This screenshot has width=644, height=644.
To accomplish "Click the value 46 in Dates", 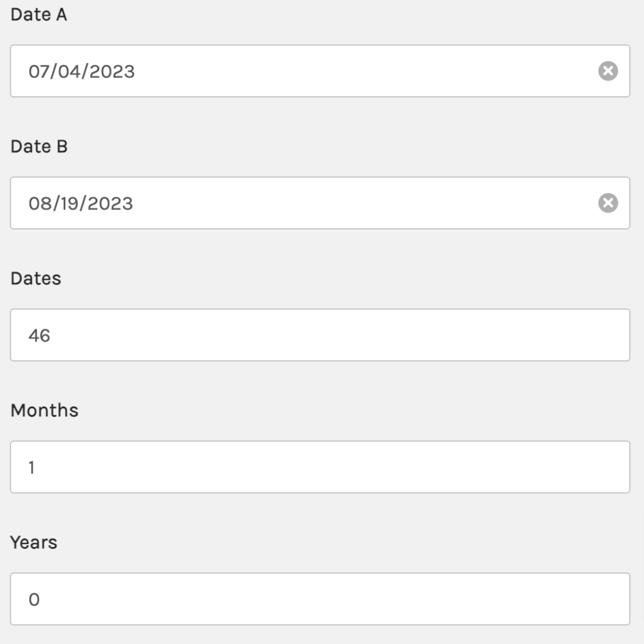I will tap(39, 336).
